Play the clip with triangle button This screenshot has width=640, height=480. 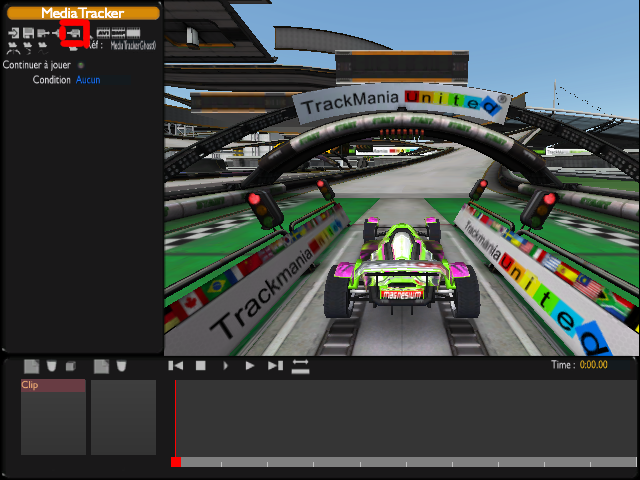coord(250,366)
